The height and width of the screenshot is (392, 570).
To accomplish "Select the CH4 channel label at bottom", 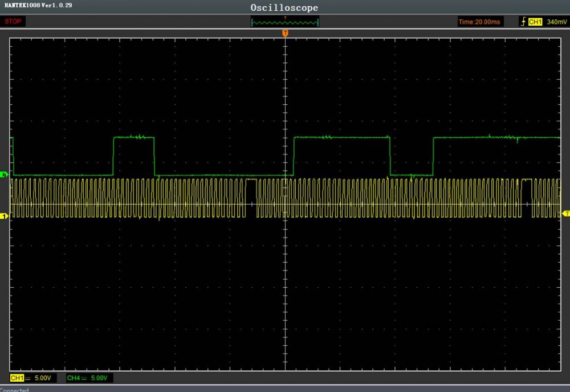I will 73,378.
